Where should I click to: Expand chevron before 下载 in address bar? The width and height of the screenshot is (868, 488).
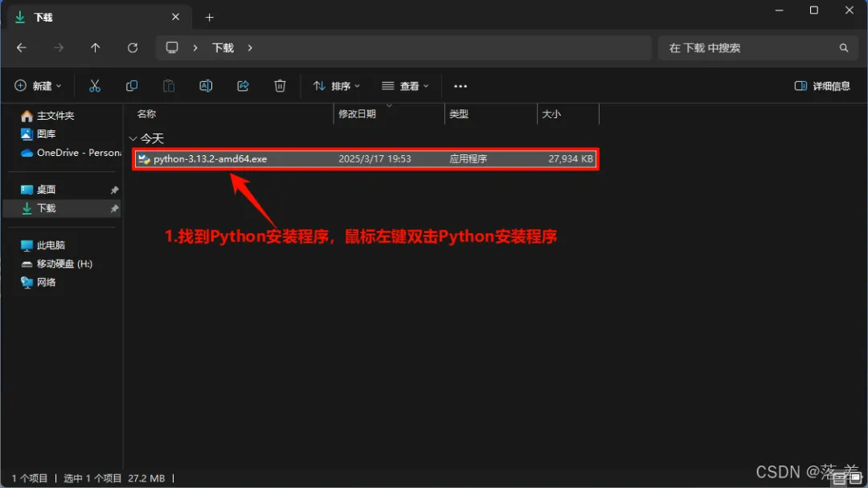tap(195, 48)
